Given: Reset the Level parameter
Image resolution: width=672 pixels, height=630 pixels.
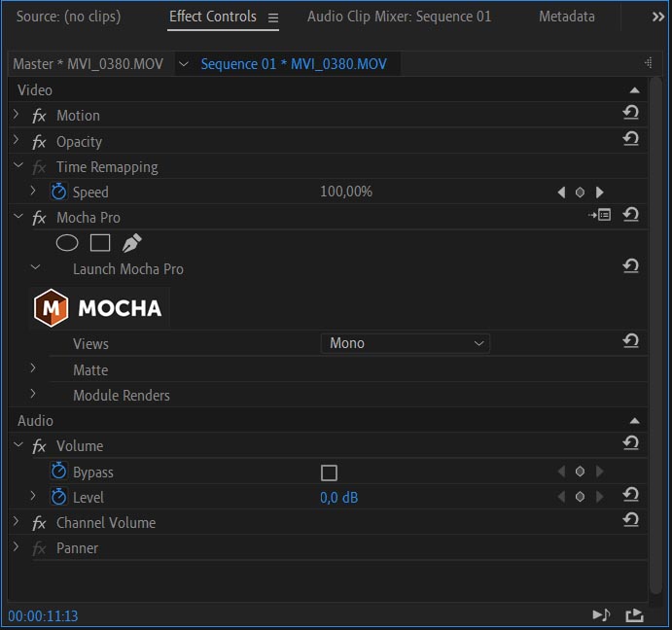Looking at the screenshot, I should point(631,495).
